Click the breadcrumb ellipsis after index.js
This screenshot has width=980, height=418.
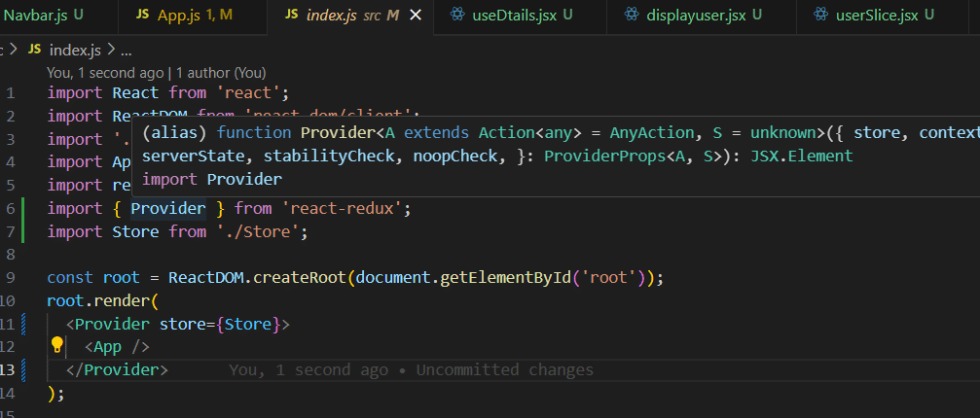pos(126,51)
